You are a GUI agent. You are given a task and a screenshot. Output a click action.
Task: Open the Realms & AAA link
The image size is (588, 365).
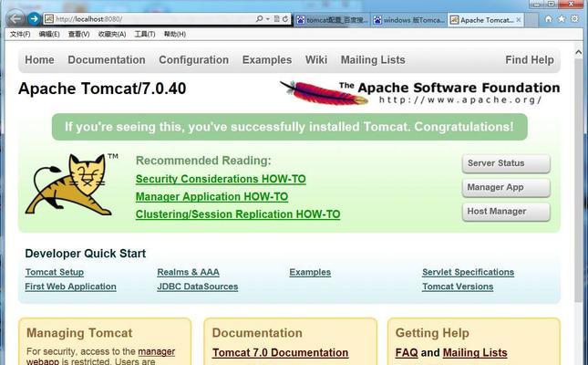(x=188, y=272)
